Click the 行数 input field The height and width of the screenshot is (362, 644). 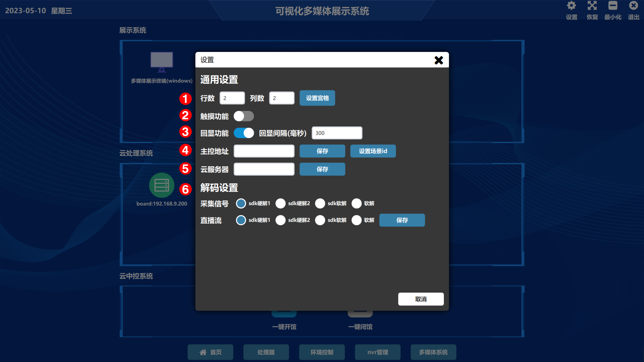tap(232, 98)
